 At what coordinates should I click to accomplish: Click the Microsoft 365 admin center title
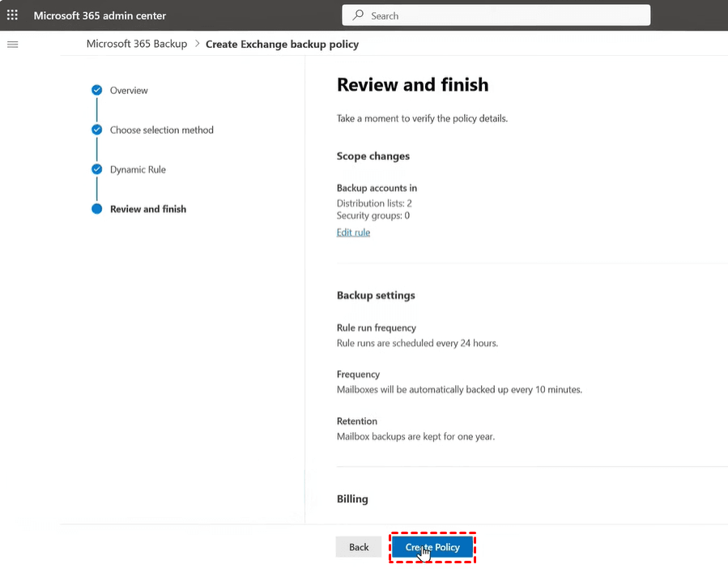coord(100,15)
